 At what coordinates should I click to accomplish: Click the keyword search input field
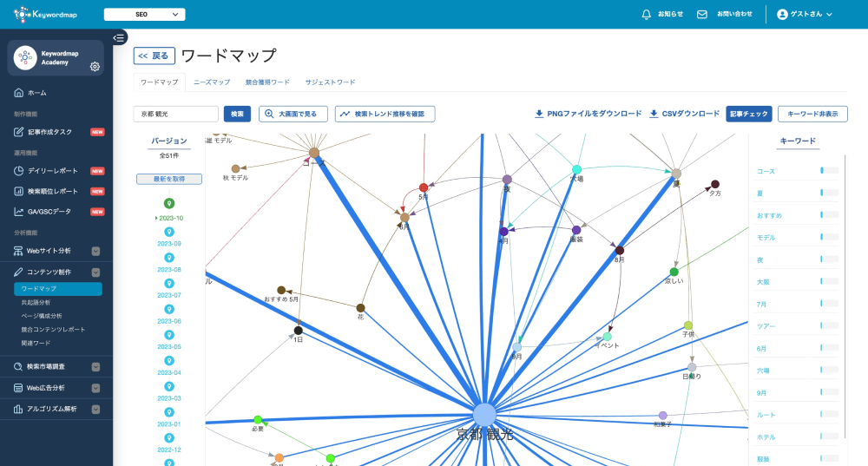click(x=176, y=114)
